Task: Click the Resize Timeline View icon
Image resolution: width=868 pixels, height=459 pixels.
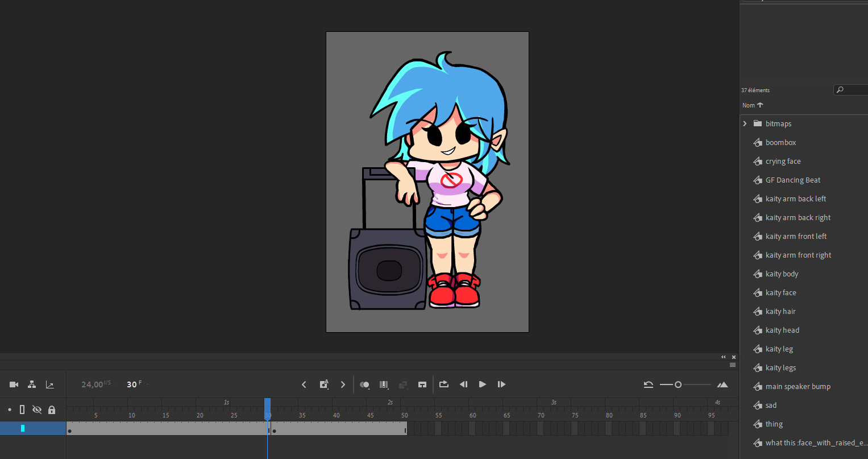Action: (722, 384)
